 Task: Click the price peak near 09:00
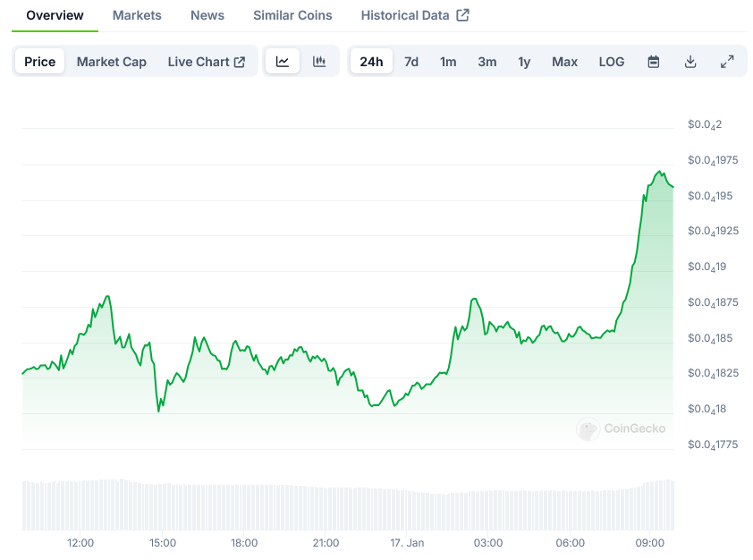[660, 172]
